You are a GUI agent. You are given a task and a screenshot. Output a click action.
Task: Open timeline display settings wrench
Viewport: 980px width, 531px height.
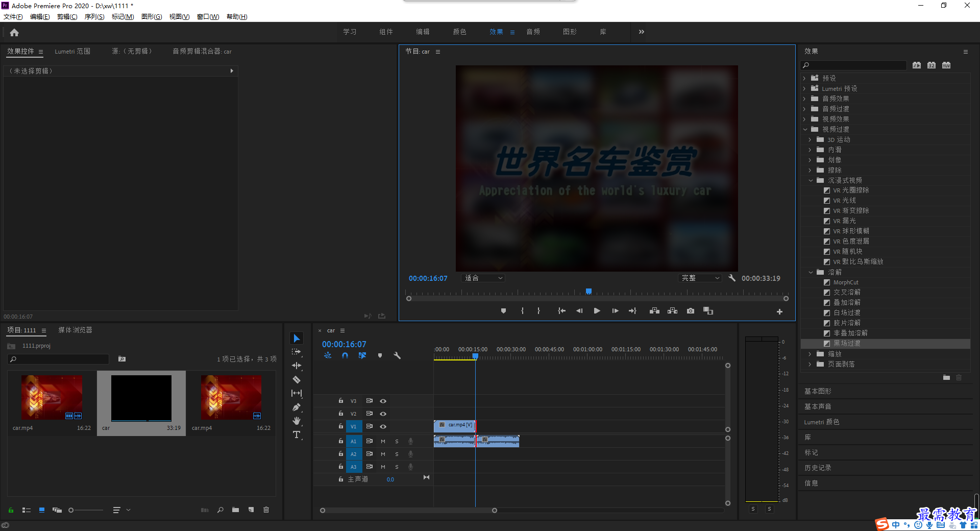pos(397,355)
